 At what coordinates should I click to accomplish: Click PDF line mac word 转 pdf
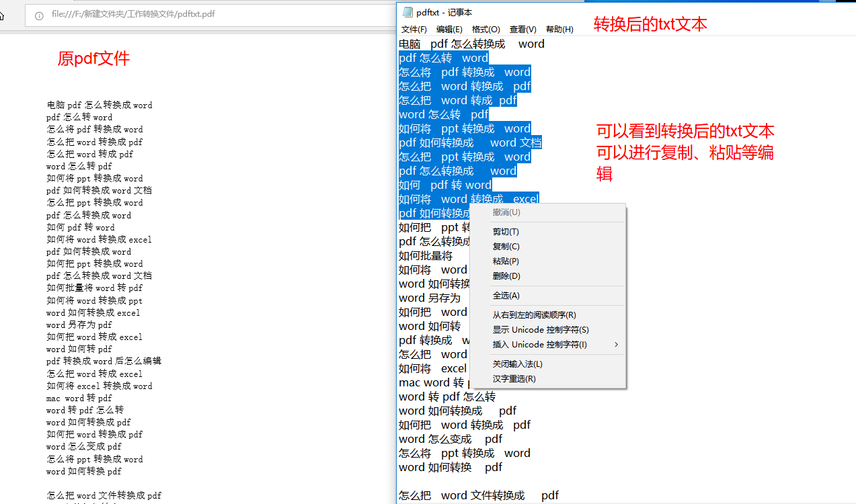tap(79, 398)
